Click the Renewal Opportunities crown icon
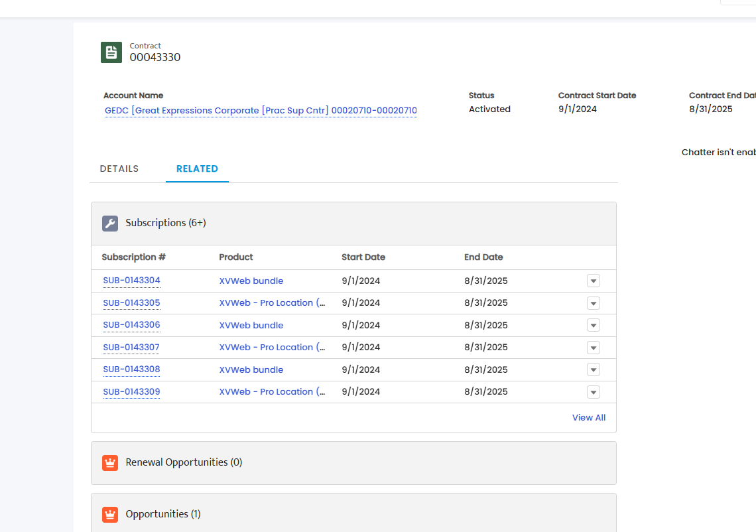This screenshot has height=532, width=756. 110,462
